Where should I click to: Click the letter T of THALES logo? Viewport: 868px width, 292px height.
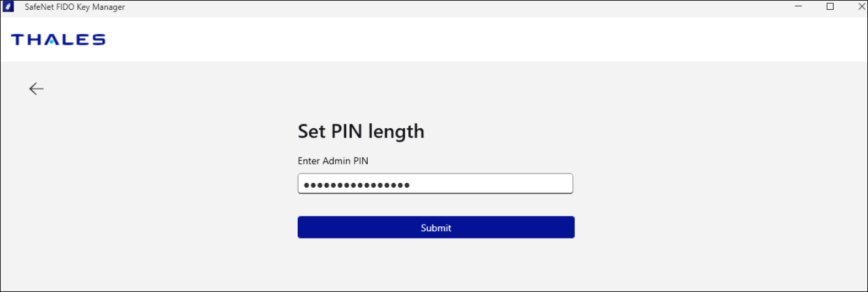point(18,40)
